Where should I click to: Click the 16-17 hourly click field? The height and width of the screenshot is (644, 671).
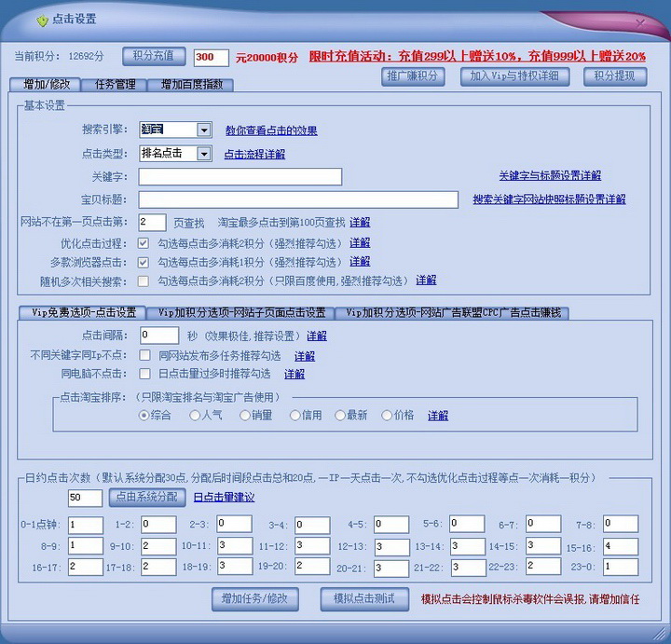coord(86,567)
